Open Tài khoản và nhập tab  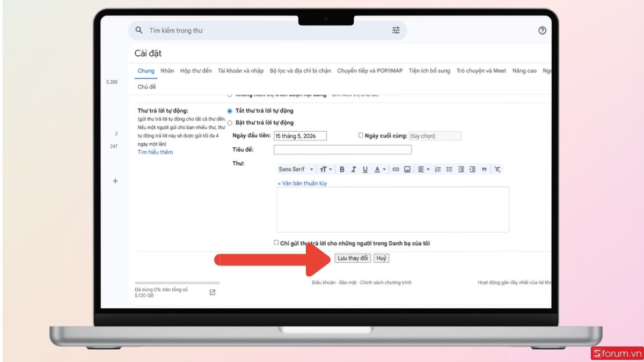[x=241, y=71]
